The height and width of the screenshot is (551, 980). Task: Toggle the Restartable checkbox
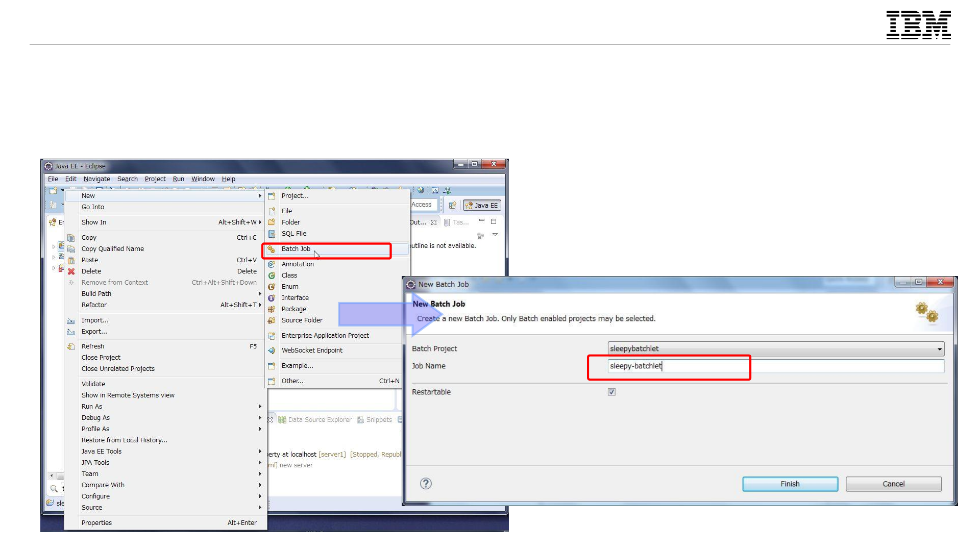(611, 392)
